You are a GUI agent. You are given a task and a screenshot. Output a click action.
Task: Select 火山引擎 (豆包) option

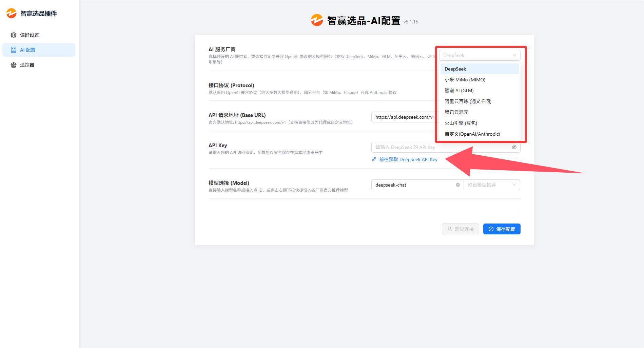(480, 123)
